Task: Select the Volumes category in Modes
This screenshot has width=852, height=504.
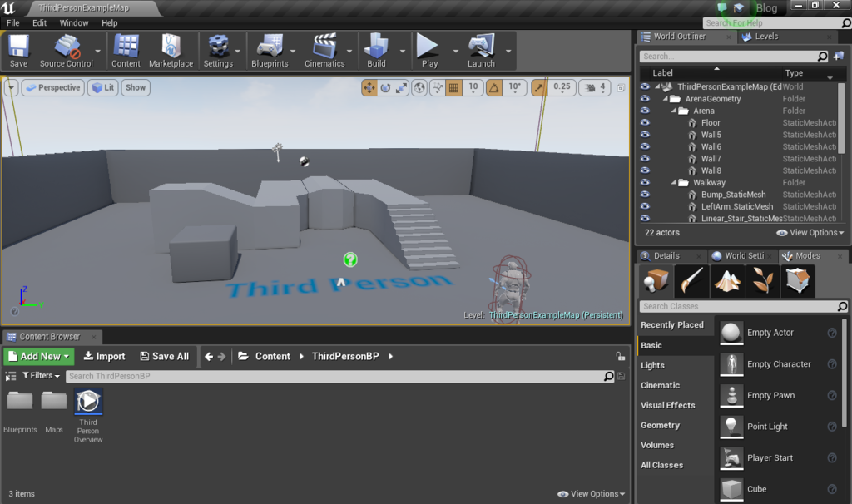Action: click(x=657, y=445)
